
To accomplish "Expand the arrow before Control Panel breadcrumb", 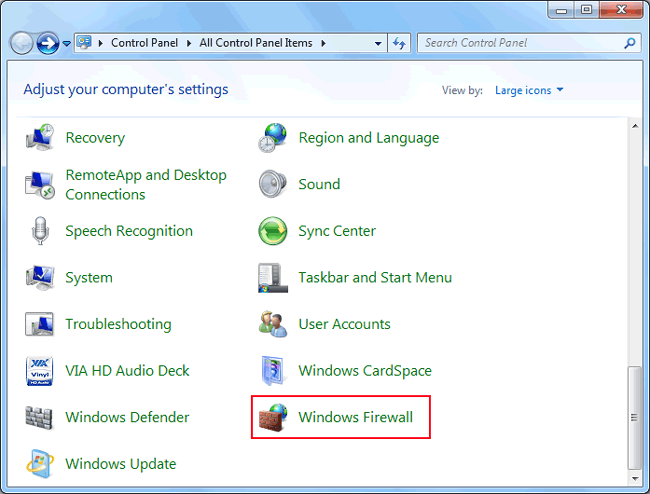I will pos(100,43).
